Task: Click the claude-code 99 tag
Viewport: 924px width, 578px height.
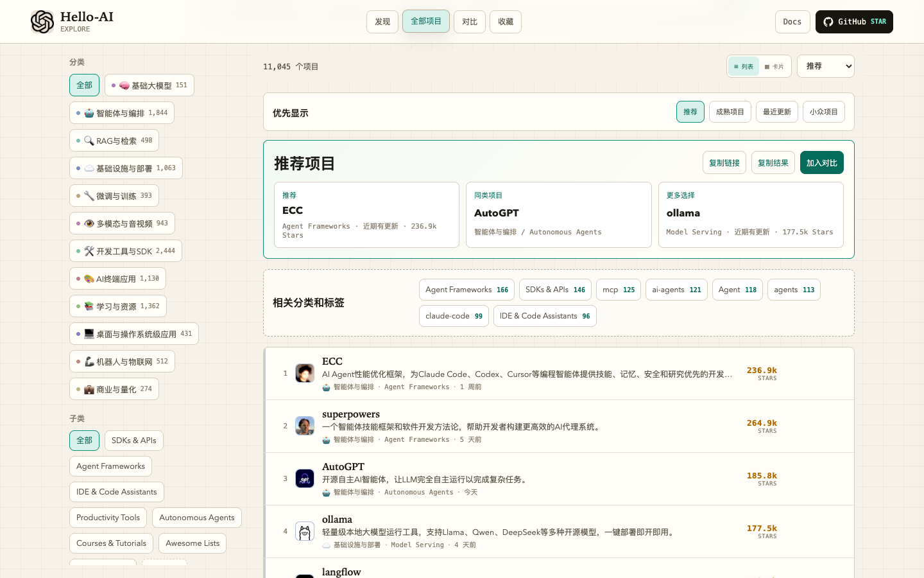Action: click(x=454, y=316)
